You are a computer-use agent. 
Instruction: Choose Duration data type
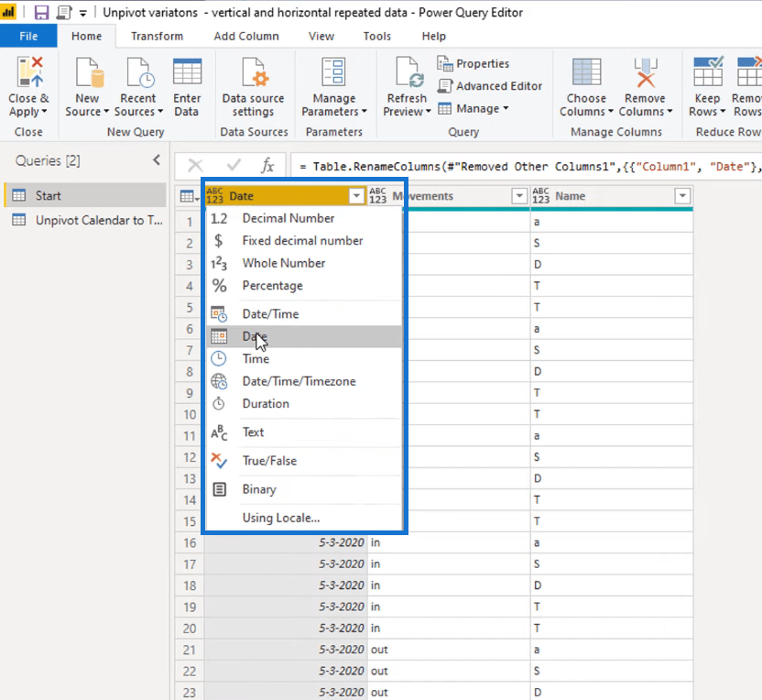click(x=304, y=403)
